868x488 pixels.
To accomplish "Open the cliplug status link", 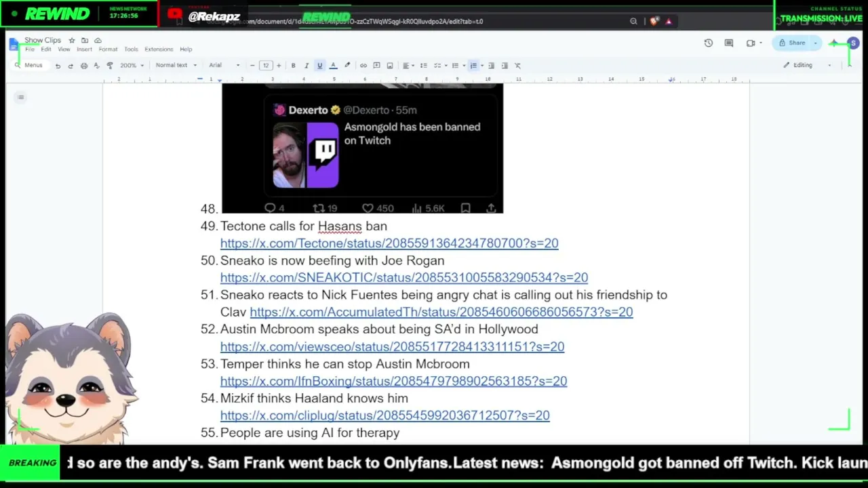I will 385,415.
